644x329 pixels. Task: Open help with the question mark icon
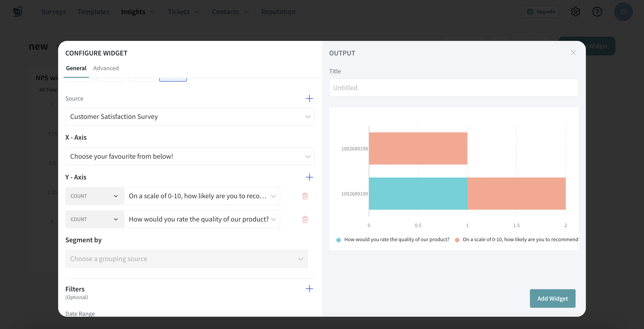(x=597, y=12)
